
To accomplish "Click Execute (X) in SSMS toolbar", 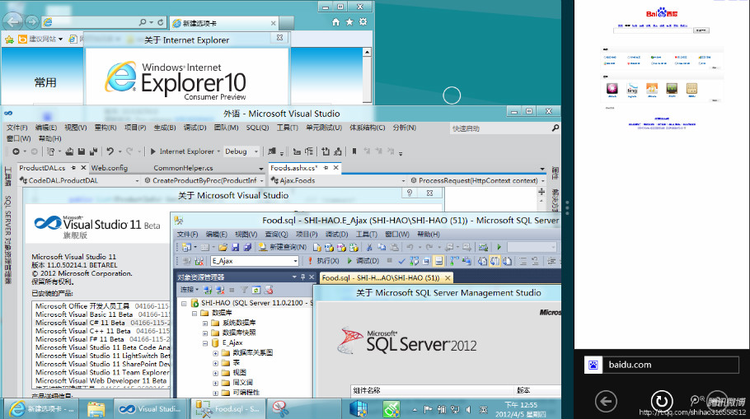I will click(323, 261).
